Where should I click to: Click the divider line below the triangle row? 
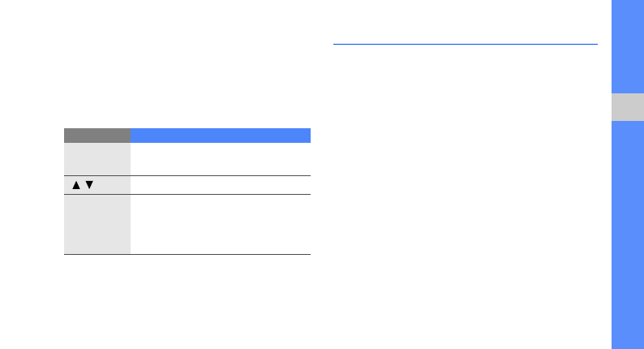pos(187,194)
